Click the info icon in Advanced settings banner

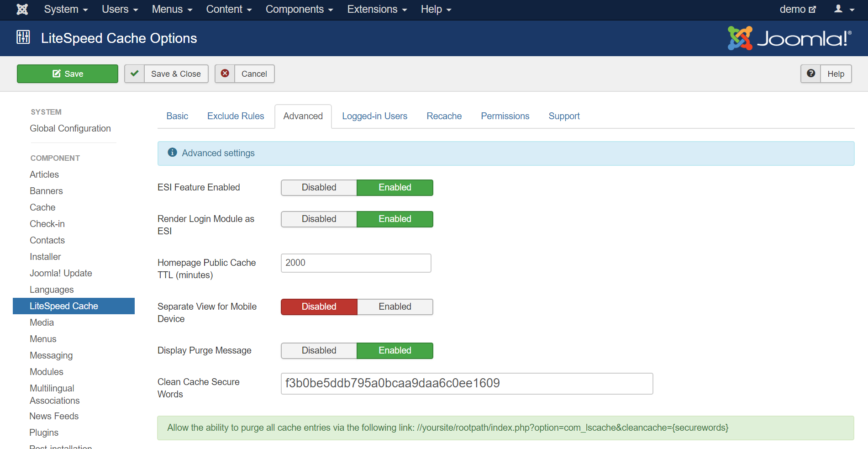click(172, 153)
